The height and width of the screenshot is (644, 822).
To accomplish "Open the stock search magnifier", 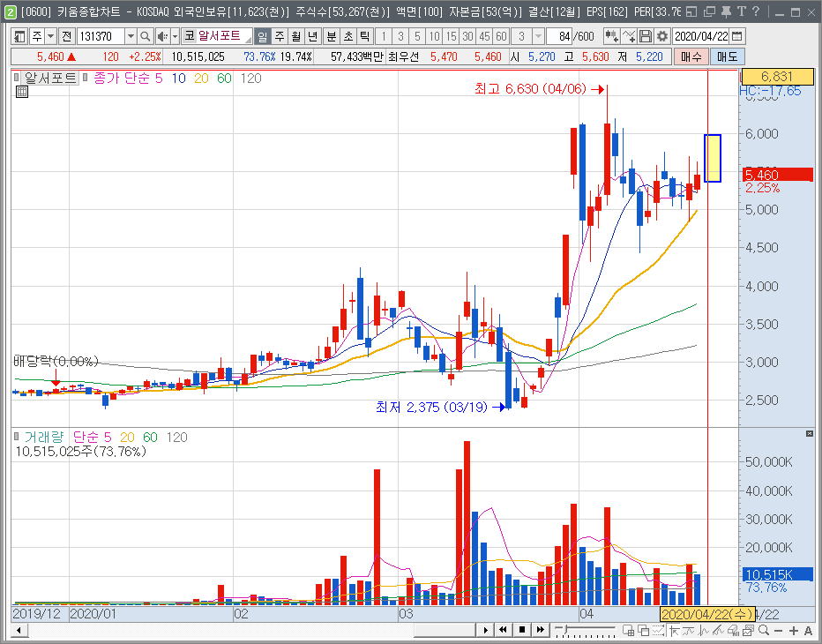I will (x=146, y=36).
